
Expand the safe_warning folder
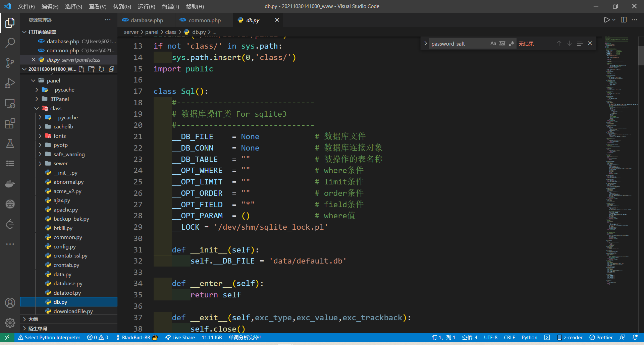(69, 154)
